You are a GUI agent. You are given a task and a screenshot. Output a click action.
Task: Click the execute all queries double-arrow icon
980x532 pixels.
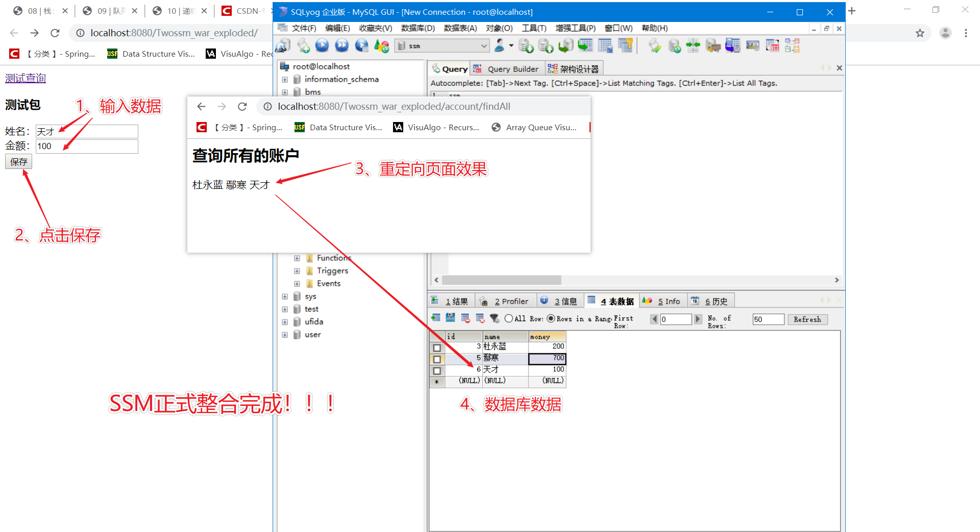342,46
